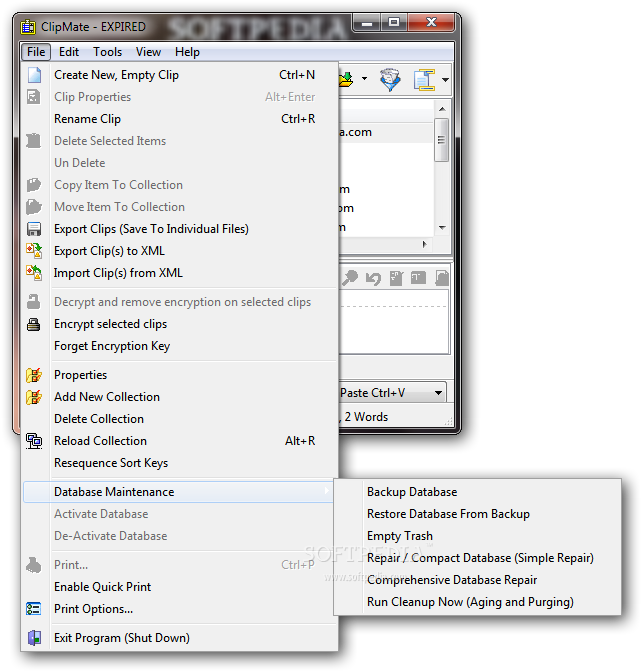The width and height of the screenshot is (642, 672).
Task: Click the Delete Selected Items trash icon
Action: pos(33,141)
